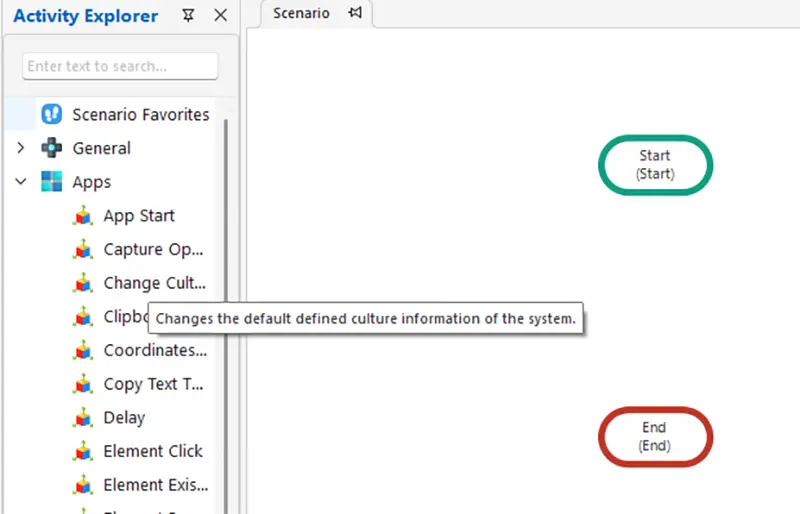Pin the Activity Explorer panel
Viewport: 800px width, 514px height.
[x=188, y=15]
